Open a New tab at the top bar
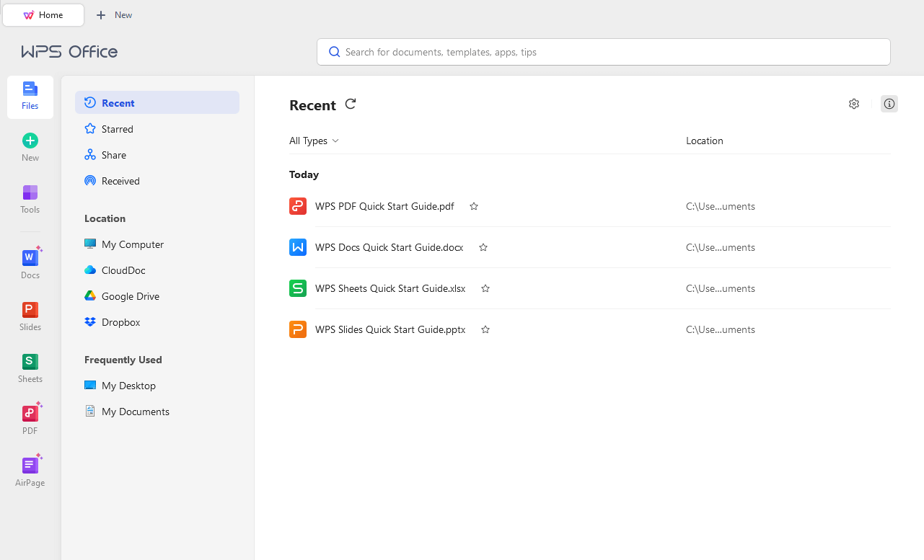This screenshot has width=924, height=560. [113, 14]
